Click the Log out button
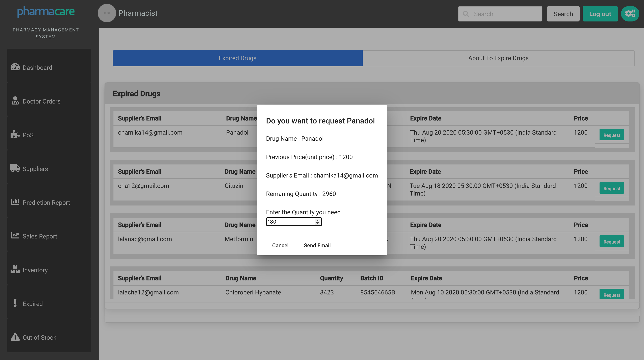 [x=600, y=14]
